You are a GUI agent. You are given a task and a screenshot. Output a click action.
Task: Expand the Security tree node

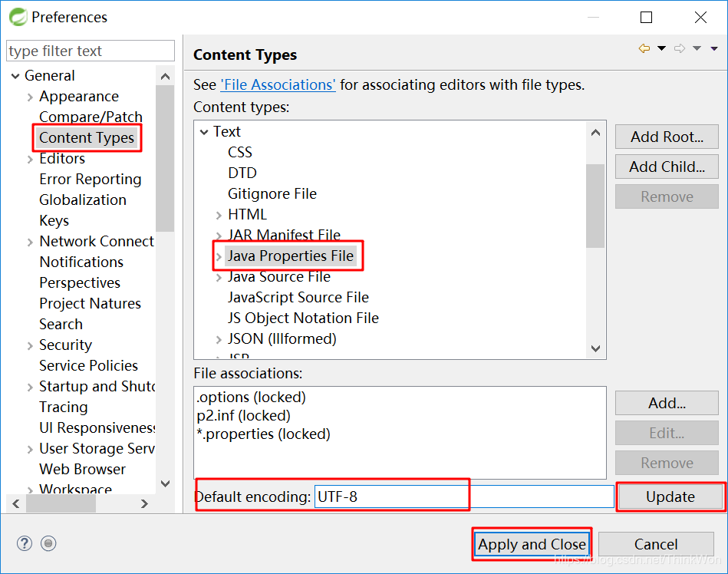(x=30, y=345)
